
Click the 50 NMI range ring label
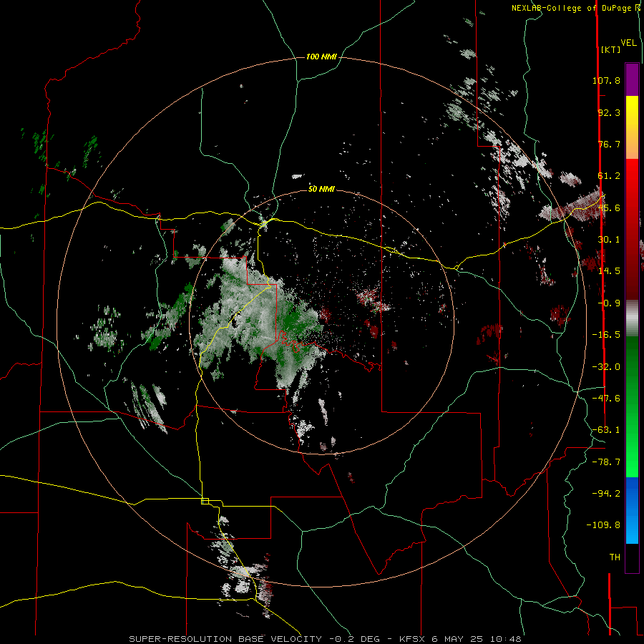click(321, 189)
